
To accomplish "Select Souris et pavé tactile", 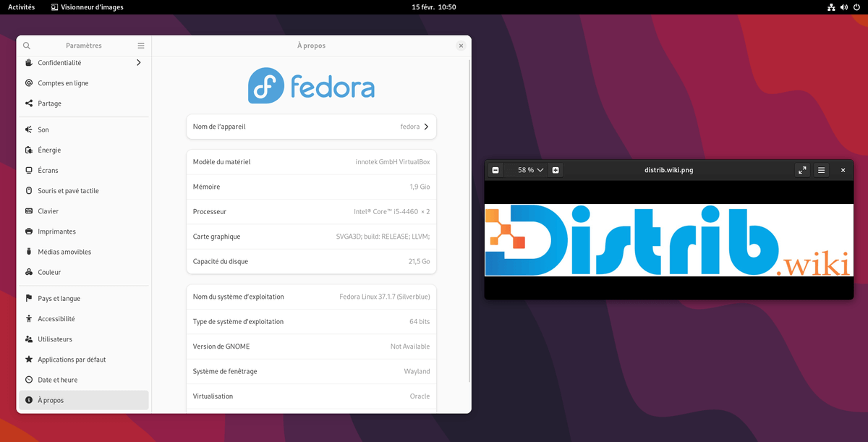I will (84, 191).
